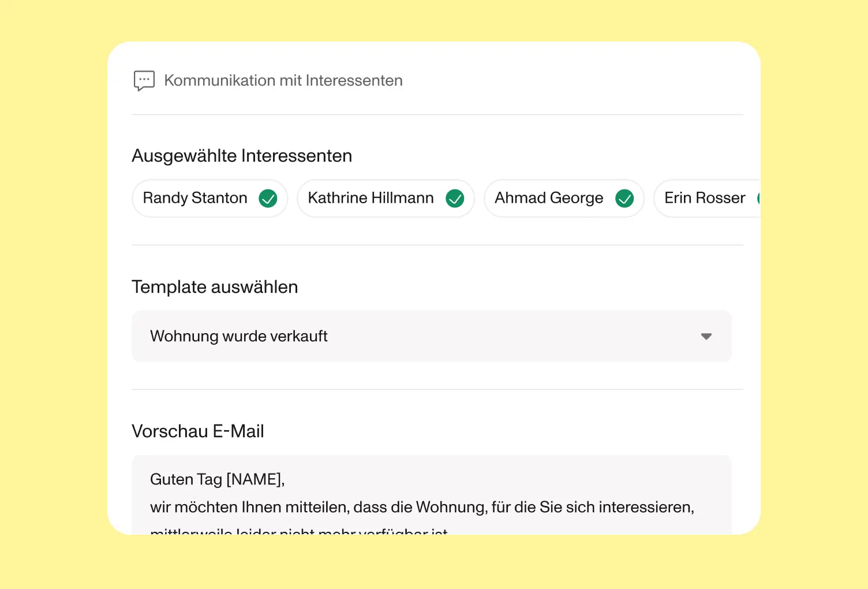The height and width of the screenshot is (589, 868).
Task: Click the line starting 'wir möchten Ihnen mitteilen'
Action: pyautogui.click(x=422, y=507)
